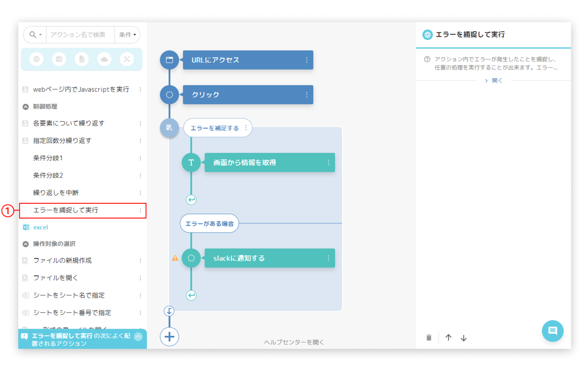Select the クリック workflow step

coord(248,95)
